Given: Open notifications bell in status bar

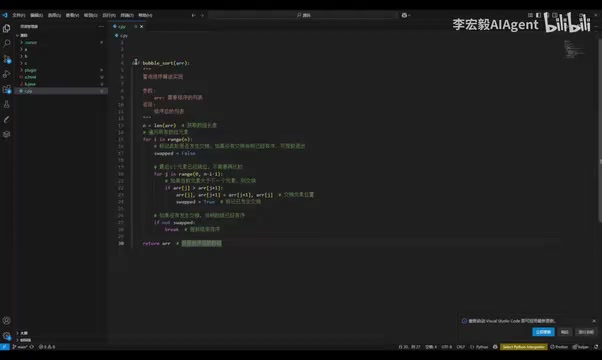Looking at the screenshot, I should click(x=596, y=347).
